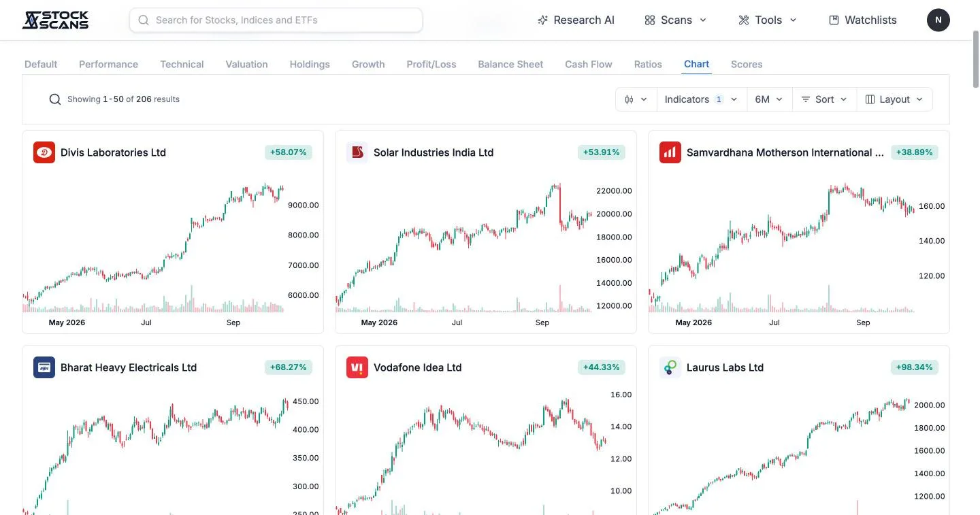Image resolution: width=980 pixels, height=515 pixels.
Task: Click the Bharat Heavy Electricals logo icon
Action: (x=44, y=367)
